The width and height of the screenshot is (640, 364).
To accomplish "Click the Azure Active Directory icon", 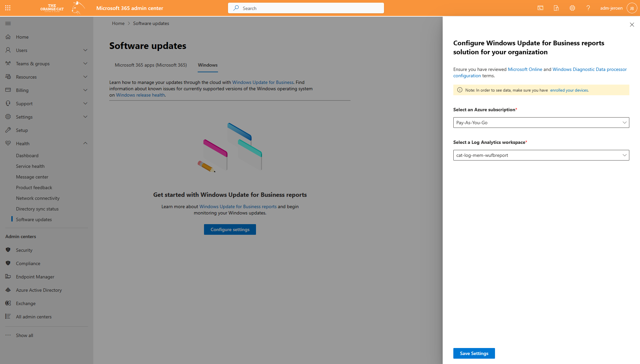I will click(8, 290).
